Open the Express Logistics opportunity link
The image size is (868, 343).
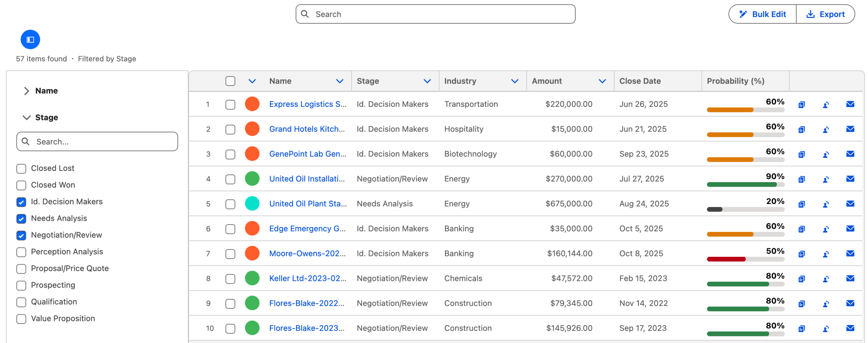tap(308, 104)
